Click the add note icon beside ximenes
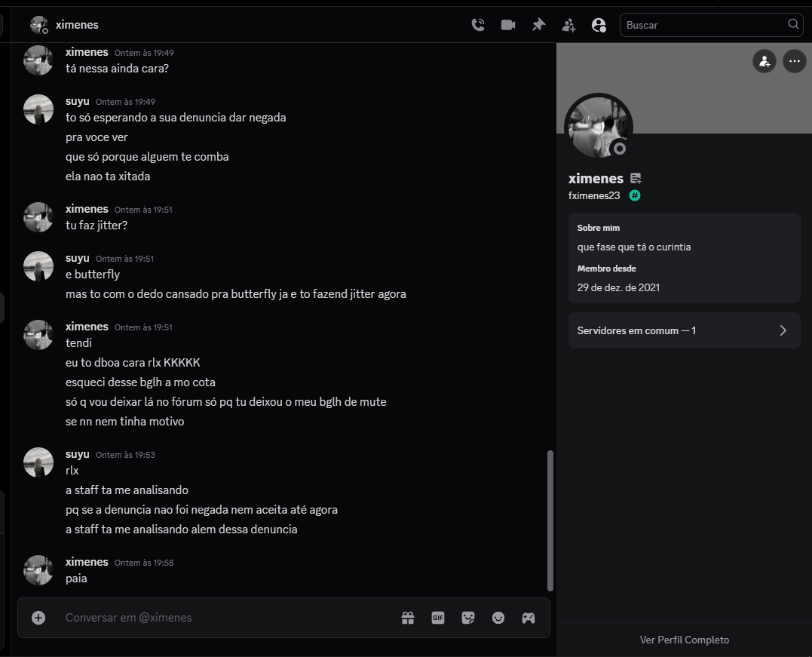 pos(636,179)
